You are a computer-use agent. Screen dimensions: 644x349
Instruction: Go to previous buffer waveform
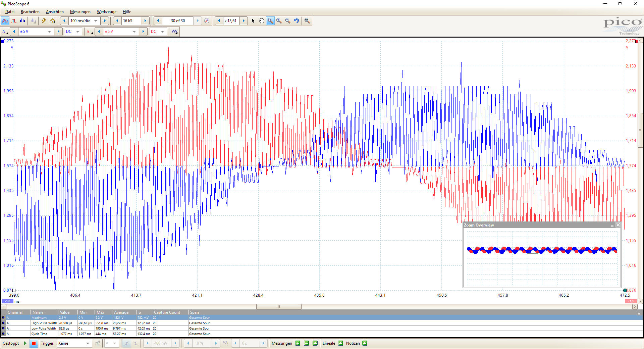[158, 21]
